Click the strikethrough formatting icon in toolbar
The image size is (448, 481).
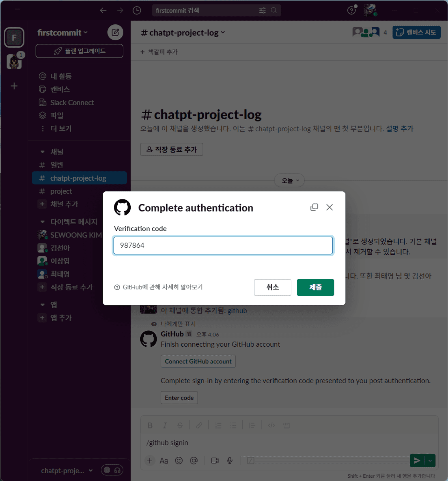pyautogui.click(x=180, y=425)
